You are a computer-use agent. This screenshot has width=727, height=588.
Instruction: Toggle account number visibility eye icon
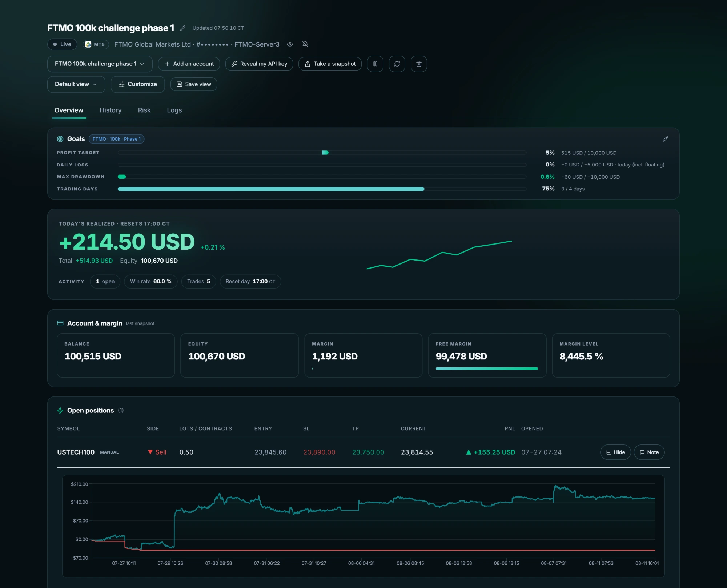coord(290,44)
